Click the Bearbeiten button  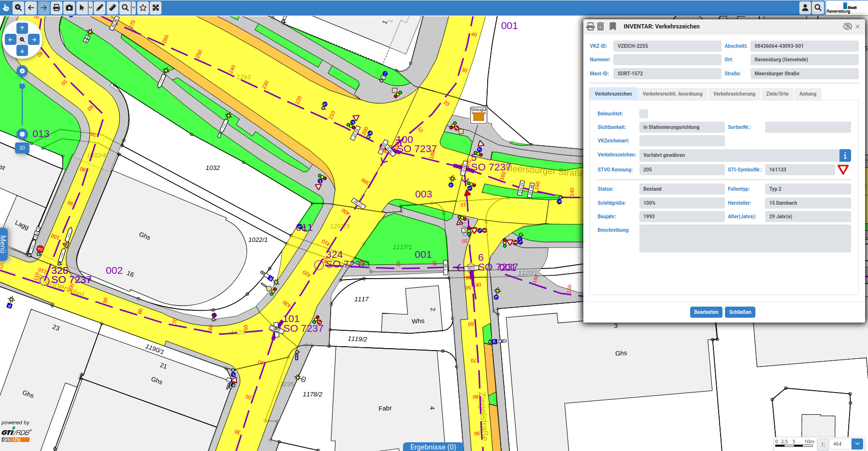(x=706, y=312)
